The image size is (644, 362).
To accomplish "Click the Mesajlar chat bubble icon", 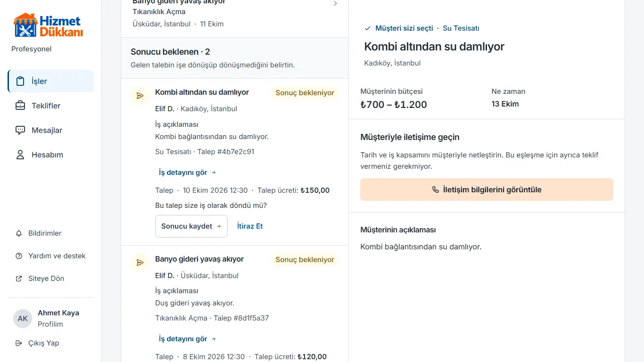I will (20, 130).
